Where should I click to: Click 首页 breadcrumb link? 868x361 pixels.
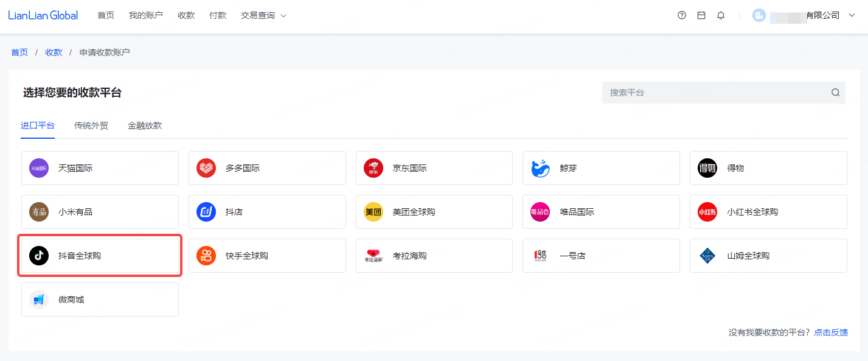pos(19,52)
